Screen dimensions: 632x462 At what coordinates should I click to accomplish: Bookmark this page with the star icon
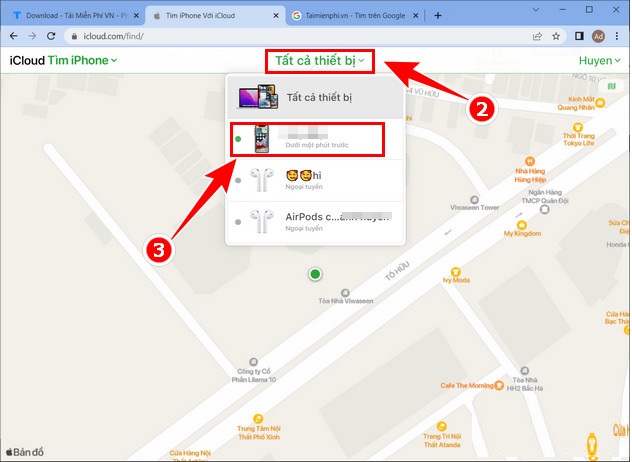coord(556,36)
